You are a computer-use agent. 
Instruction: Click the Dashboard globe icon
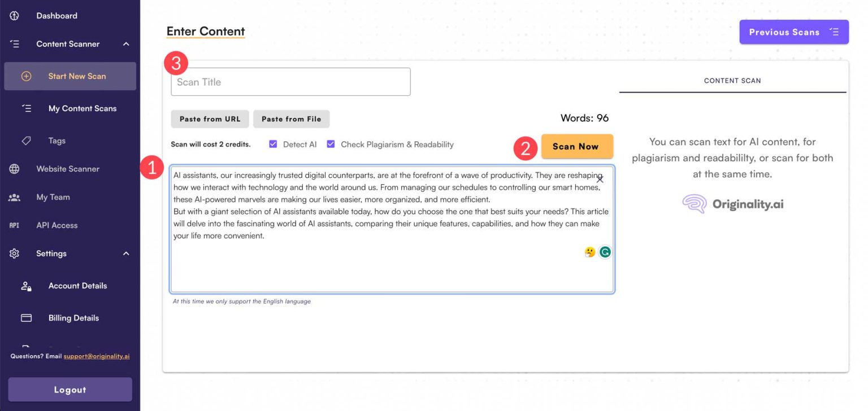click(14, 15)
